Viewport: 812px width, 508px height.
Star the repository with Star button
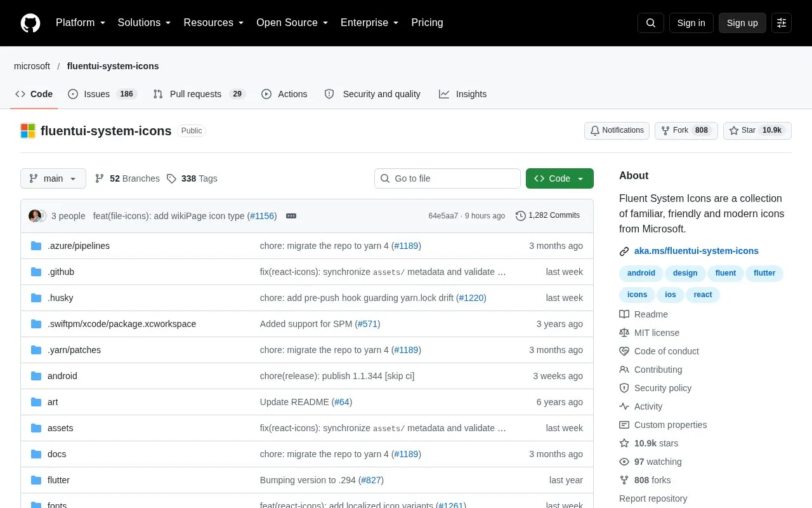[x=757, y=130]
